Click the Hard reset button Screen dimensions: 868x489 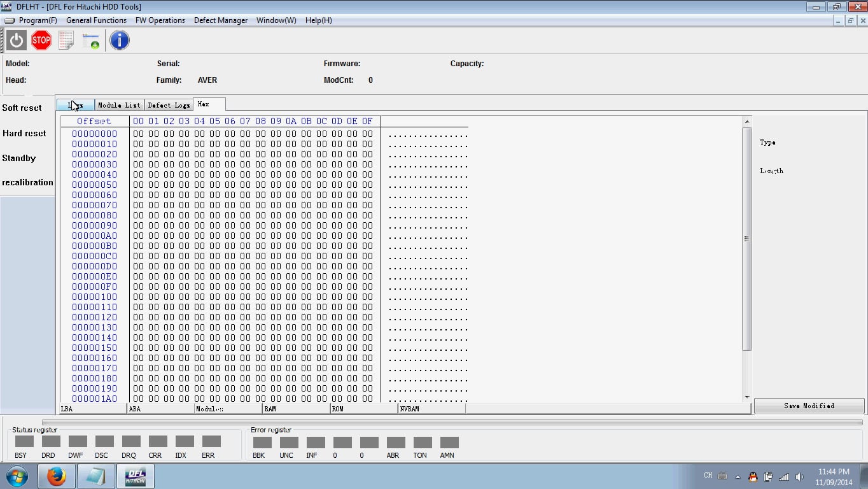click(24, 133)
